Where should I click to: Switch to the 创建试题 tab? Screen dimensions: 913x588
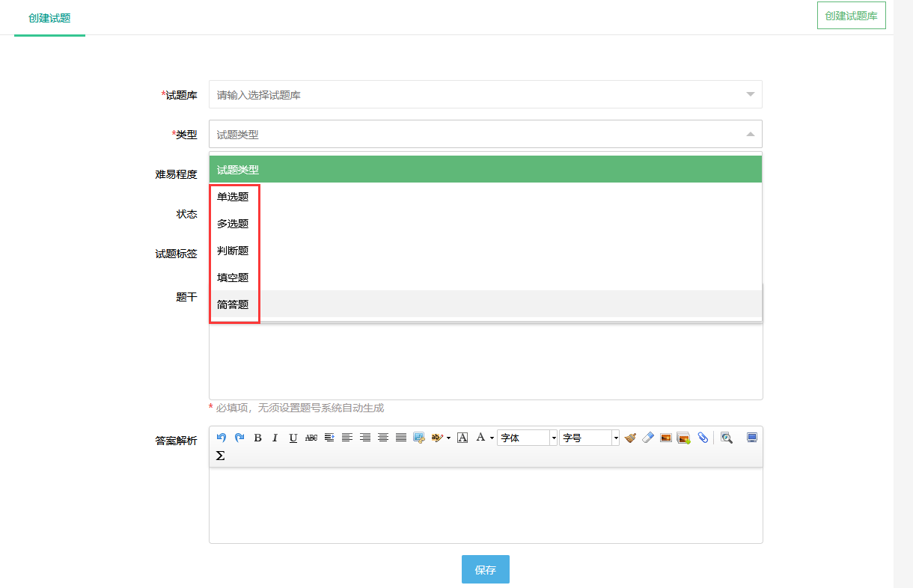[49, 18]
